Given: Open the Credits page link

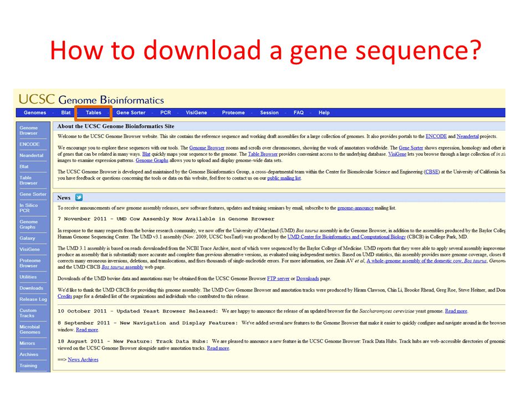Looking at the screenshot, I should 65,296.
